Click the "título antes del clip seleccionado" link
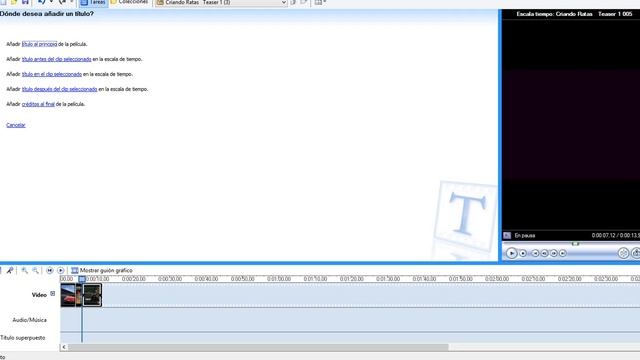This screenshot has width=640, height=360. (x=56, y=59)
